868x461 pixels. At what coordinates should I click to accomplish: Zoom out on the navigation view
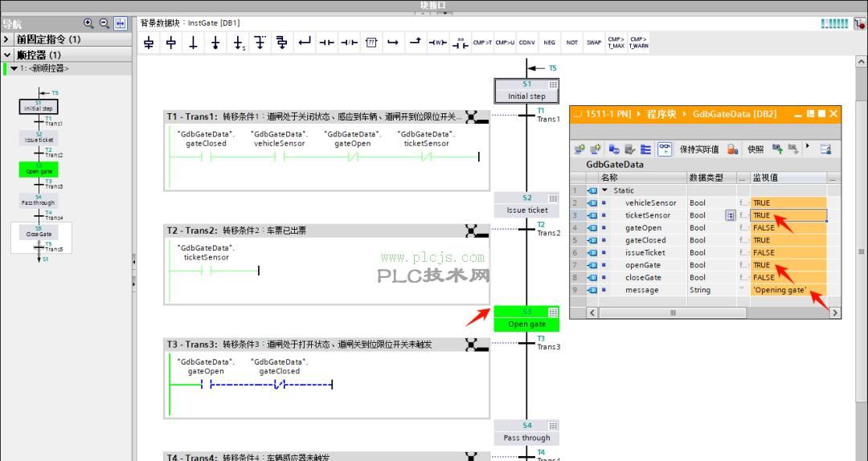coord(104,23)
